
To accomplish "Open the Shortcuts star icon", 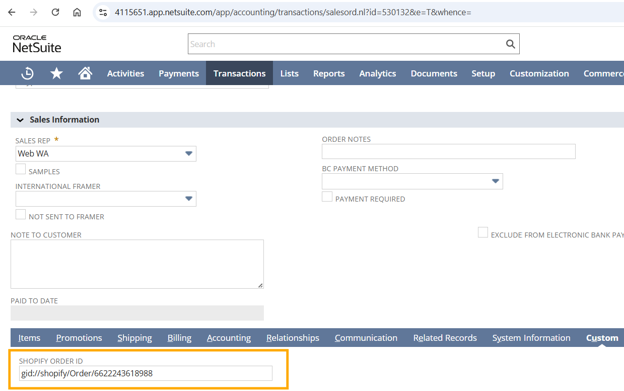I will (57, 73).
